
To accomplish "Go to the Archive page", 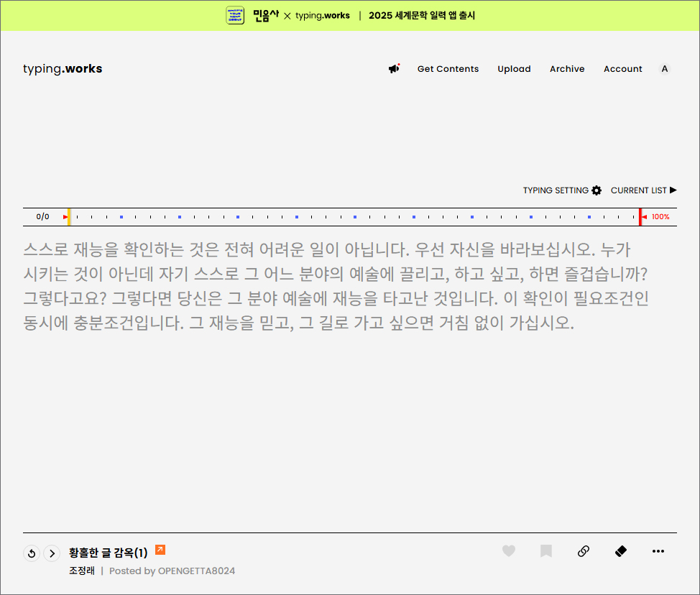I will point(567,69).
